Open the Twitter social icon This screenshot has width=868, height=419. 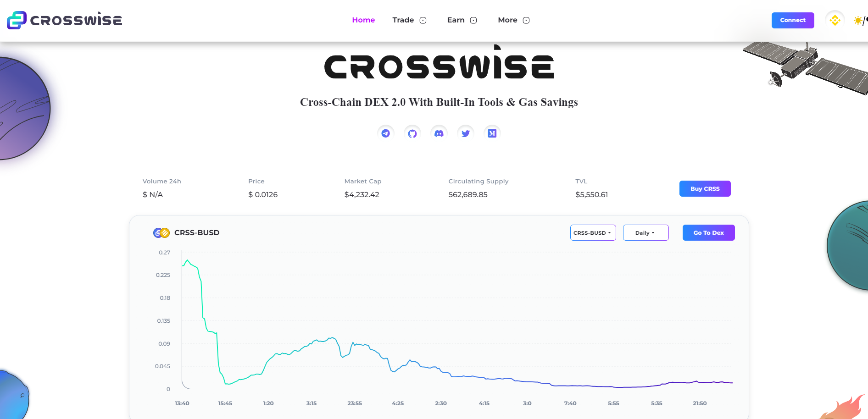click(466, 133)
